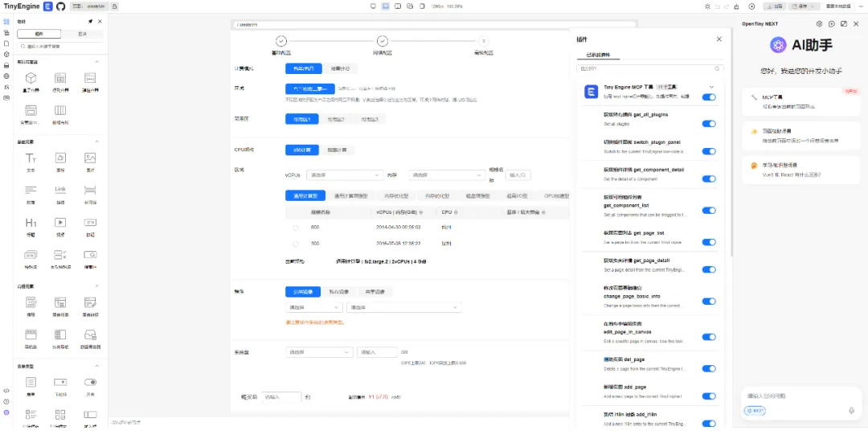The image size is (868, 431).
Task: Turn off the get_page_detail tool
Action: coord(709,270)
